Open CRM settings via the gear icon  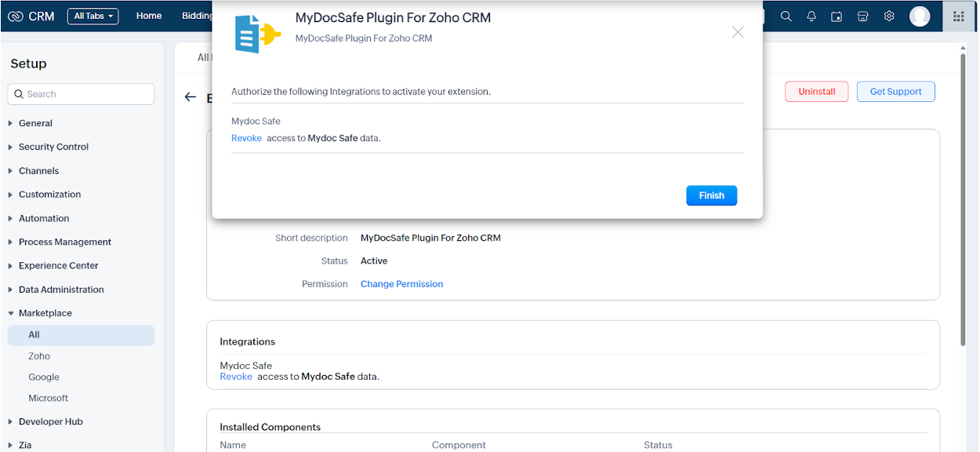tap(888, 15)
